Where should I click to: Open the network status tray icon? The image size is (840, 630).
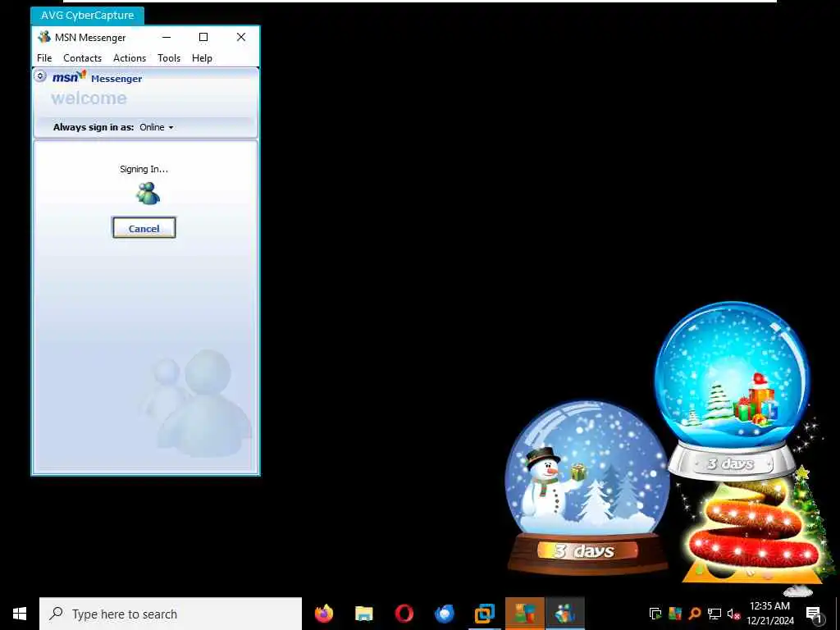714,614
